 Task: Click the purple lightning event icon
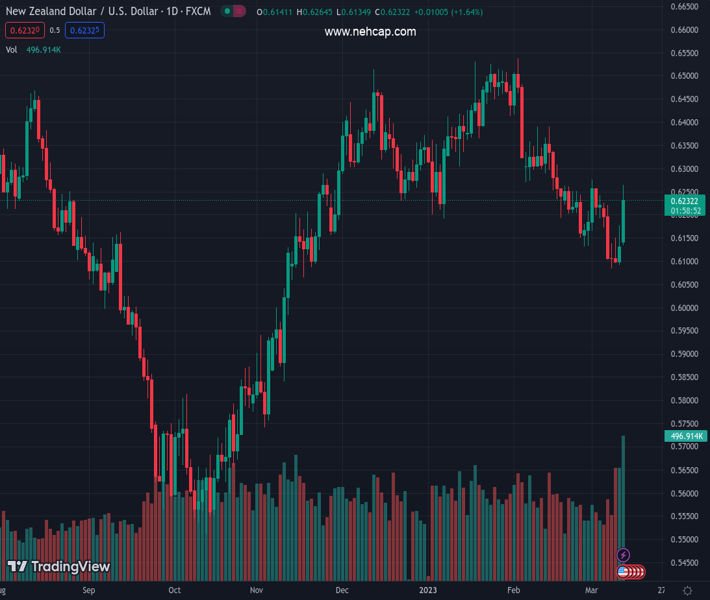point(623,555)
